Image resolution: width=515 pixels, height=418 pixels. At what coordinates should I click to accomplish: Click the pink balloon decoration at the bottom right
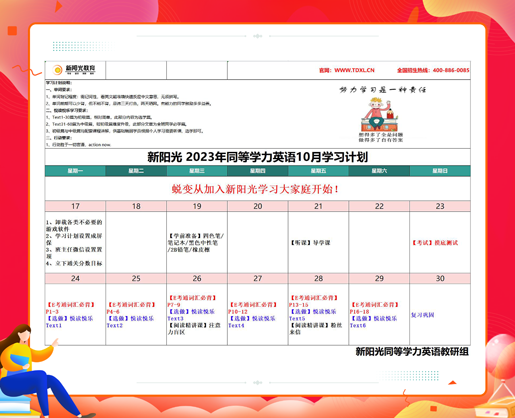click(500, 356)
